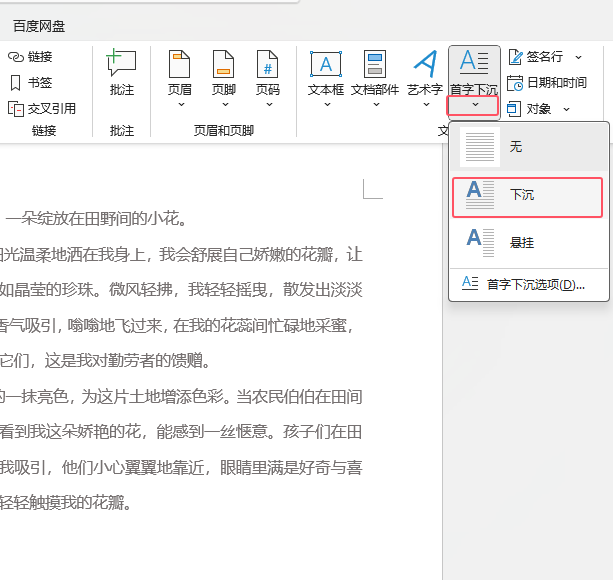Expand the 页脚 dropdown arrow

pyautogui.click(x=225, y=104)
